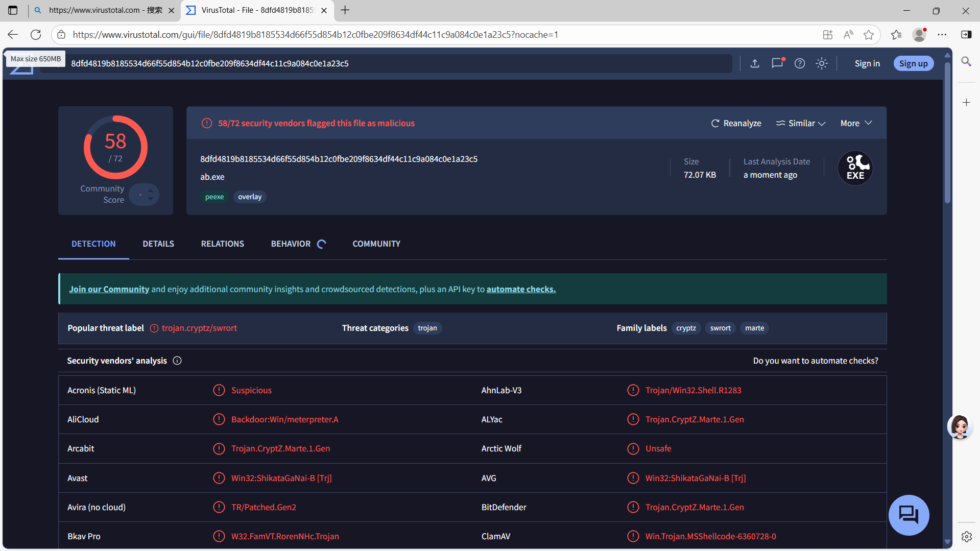Viewport: 980px width, 551px height.
Task: Click the 58/72 detection score gauge
Action: [115, 148]
